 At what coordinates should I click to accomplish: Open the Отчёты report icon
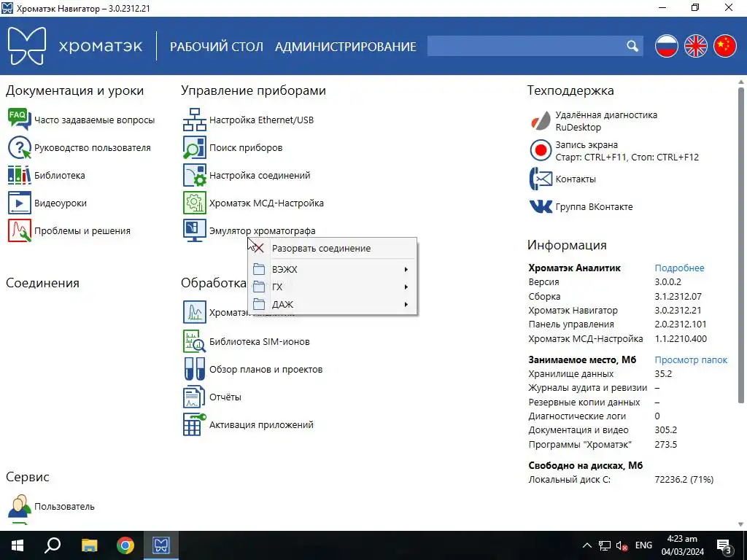click(194, 397)
